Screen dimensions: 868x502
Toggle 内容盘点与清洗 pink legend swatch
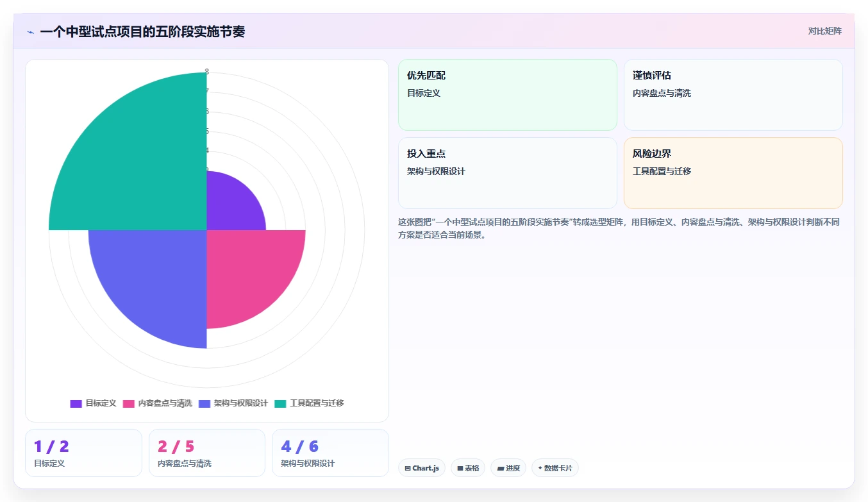pos(129,403)
